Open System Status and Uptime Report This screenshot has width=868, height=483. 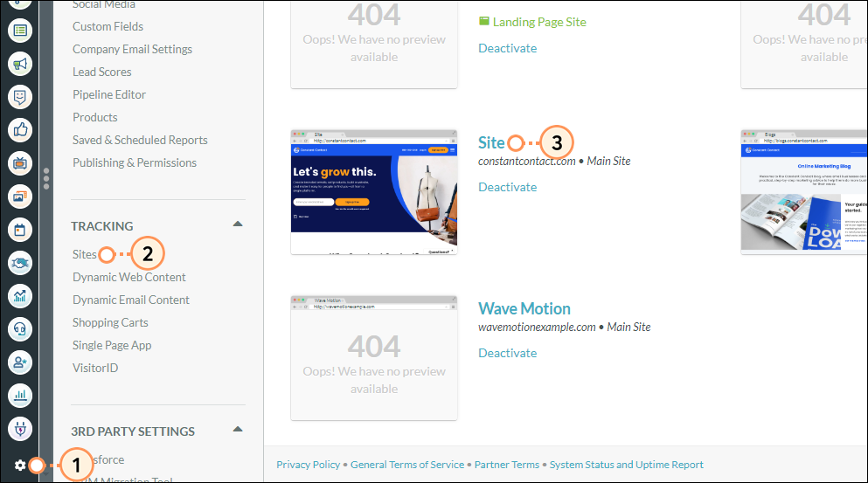tap(626, 465)
